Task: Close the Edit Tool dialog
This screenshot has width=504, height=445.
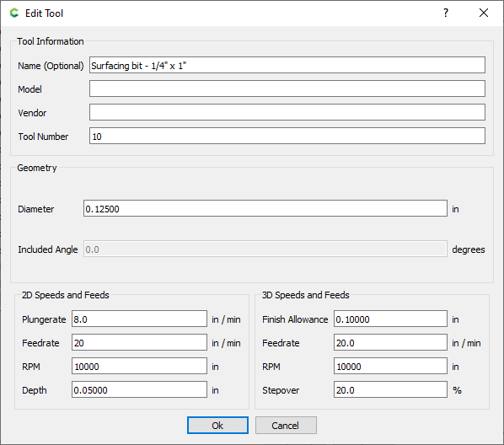Action: tap(484, 13)
